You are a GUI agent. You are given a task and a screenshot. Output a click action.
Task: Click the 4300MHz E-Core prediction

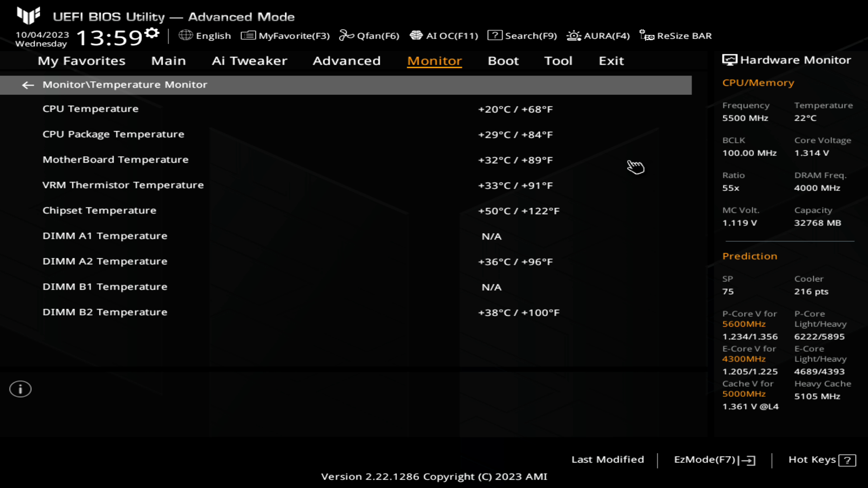pyautogui.click(x=744, y=359)
